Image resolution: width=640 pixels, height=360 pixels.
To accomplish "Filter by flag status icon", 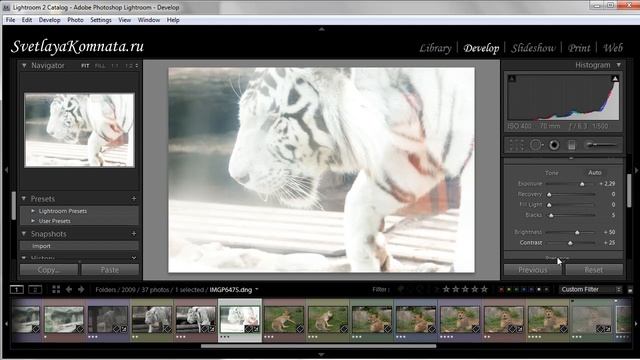I will pos(401,289).
